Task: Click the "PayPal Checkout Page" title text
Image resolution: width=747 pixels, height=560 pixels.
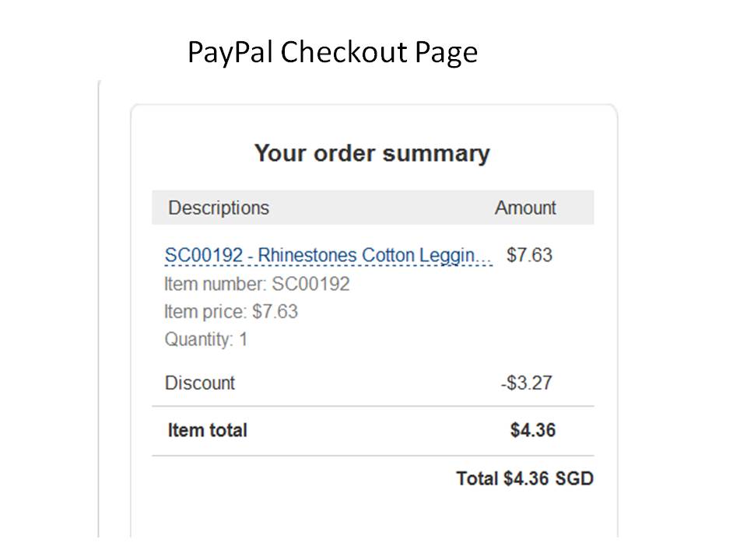Action: point(332,52)
